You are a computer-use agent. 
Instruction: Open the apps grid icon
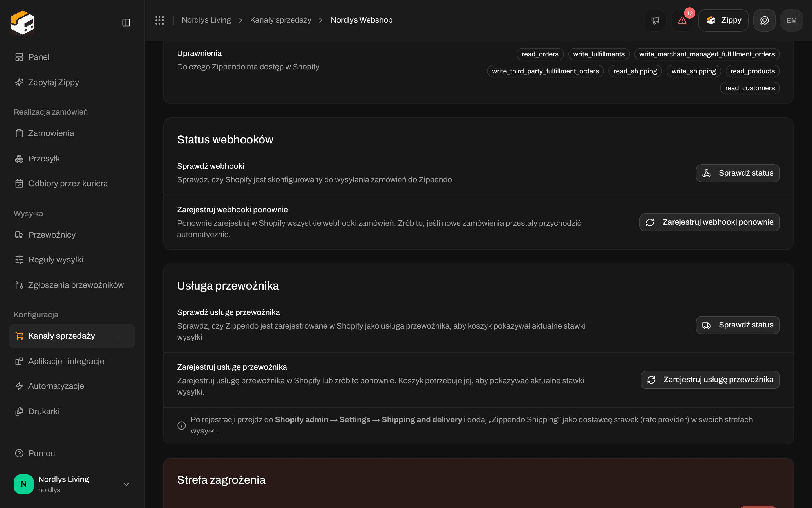pos(159,20)
